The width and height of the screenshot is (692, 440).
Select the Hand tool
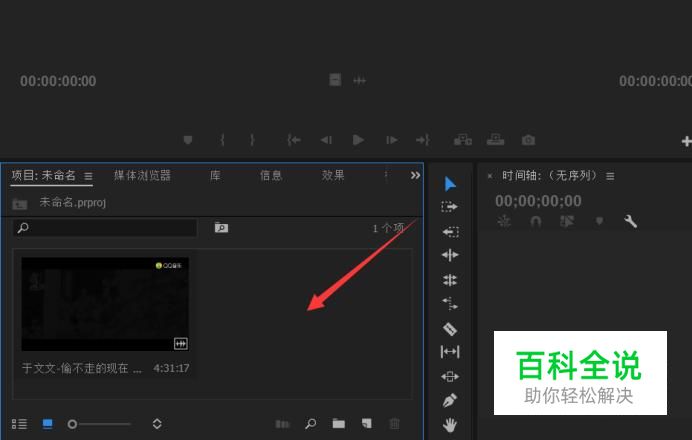click(x=450, y=425)
